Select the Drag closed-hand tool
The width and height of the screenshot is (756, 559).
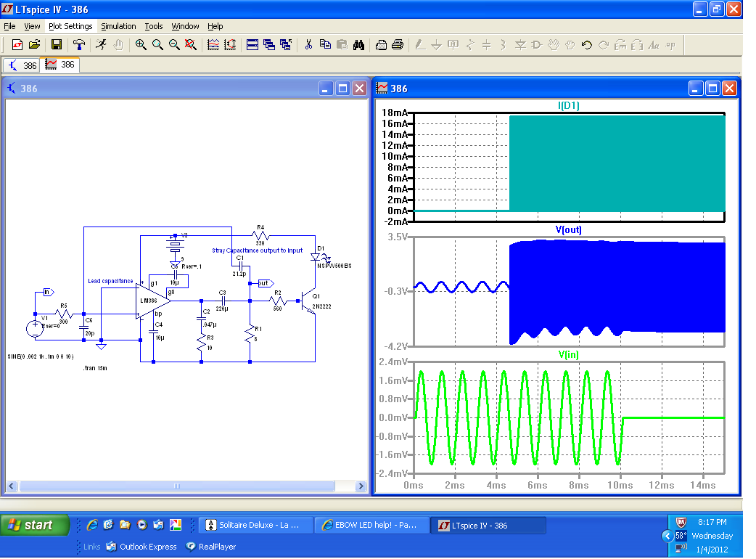click(570, 45)
